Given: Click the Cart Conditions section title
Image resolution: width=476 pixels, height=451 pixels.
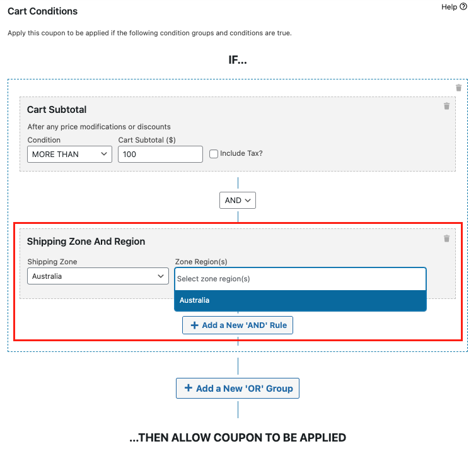Looking at the screenshot, I should pyautogui.click(x=42, y=11).
